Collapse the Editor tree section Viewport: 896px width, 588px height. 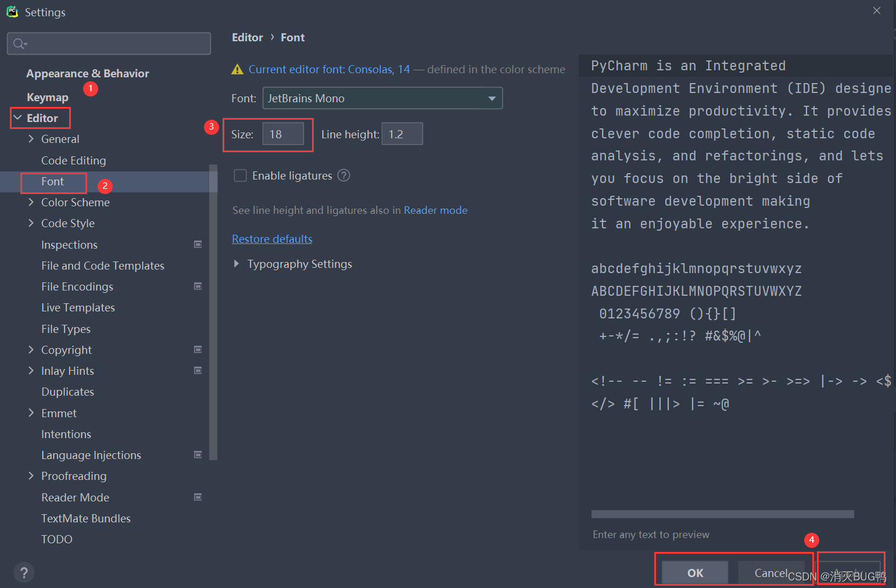[x=18, y=118]
